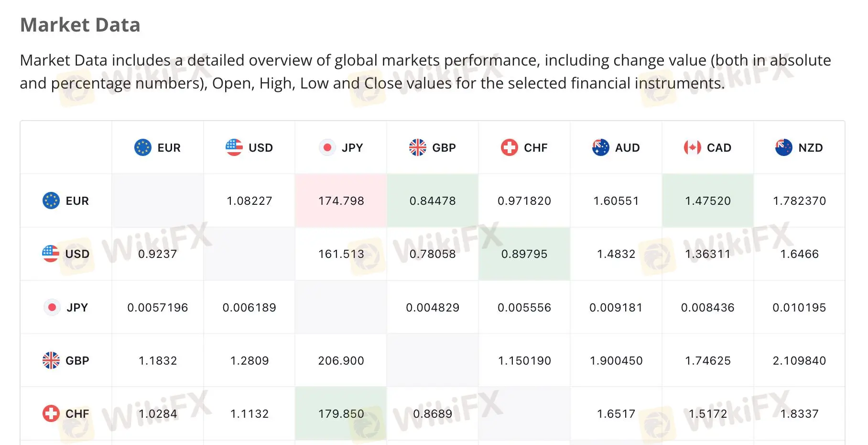This screenshot has height=445, width=868.
Task: Click the JPY/EUR rate 0.0057196
Action: (158, 308)
